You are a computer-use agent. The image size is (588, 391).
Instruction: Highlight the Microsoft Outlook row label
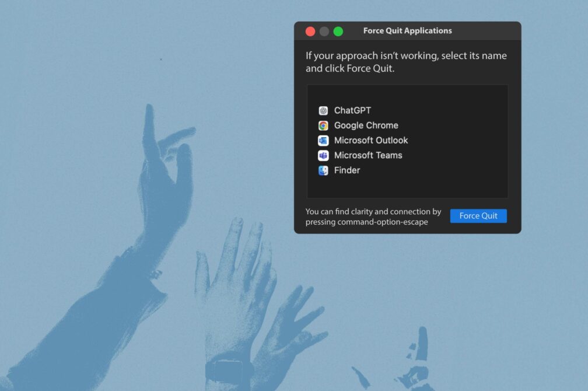(371, 141)
